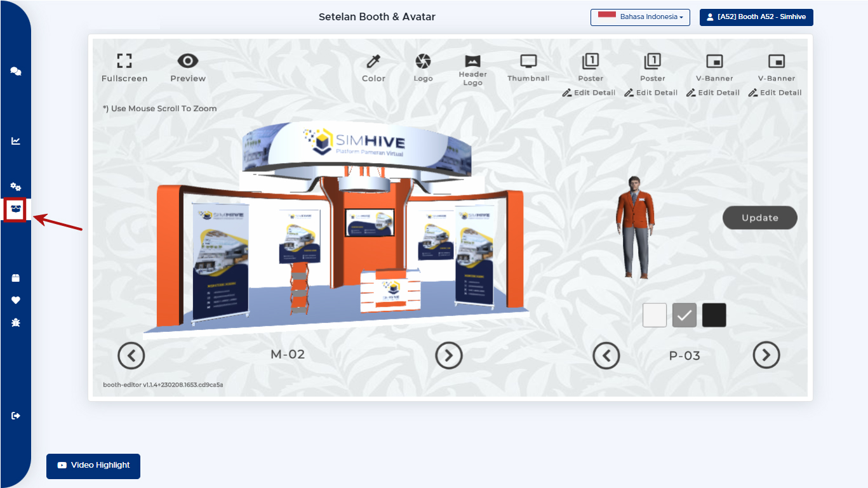The width and height of the screenshot is (868, 488).
Task: Click the Use Mouse Scroll To Zoom hint
Action: point(160,109)
